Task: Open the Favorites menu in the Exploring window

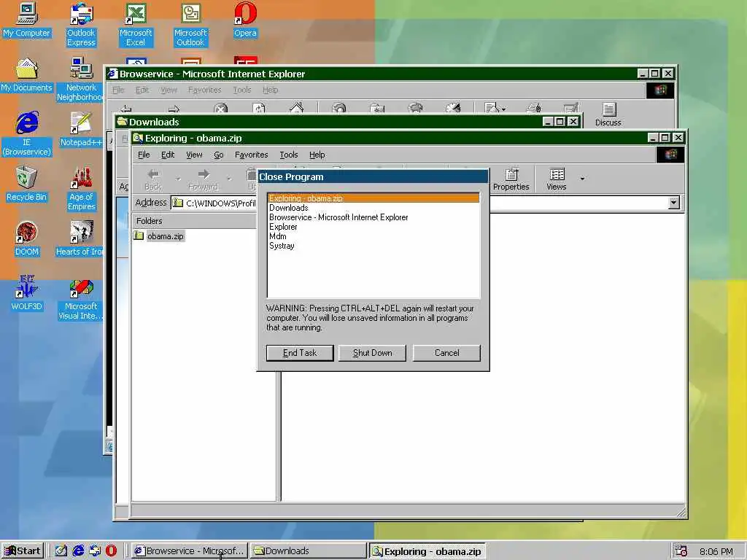Action: [251, 155]
